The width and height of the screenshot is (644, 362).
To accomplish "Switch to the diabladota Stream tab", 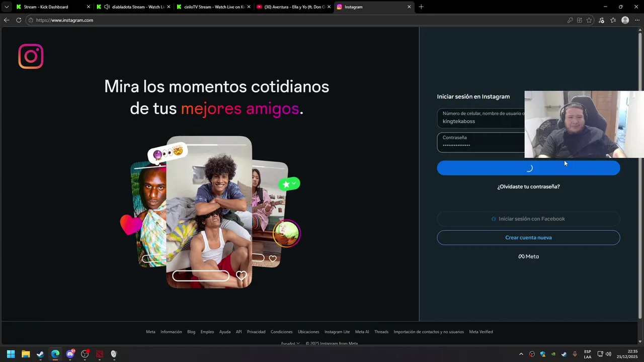I will (x=134, y=7).
